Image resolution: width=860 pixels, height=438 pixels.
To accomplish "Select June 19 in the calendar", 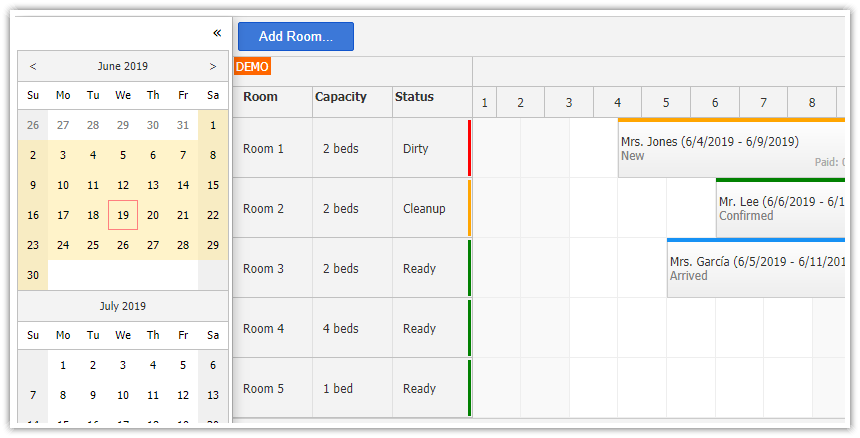I will click(123, 215).
